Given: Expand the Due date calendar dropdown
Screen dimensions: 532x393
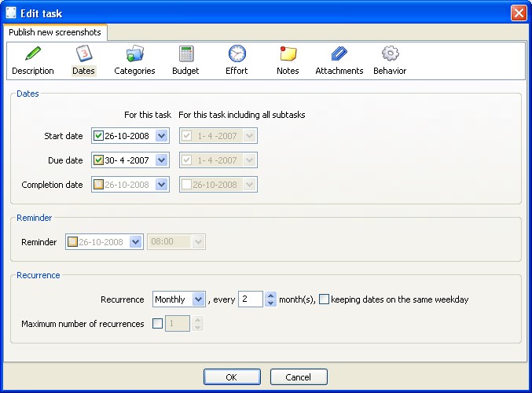Looking at the screenshot, I should coord(161,160).
